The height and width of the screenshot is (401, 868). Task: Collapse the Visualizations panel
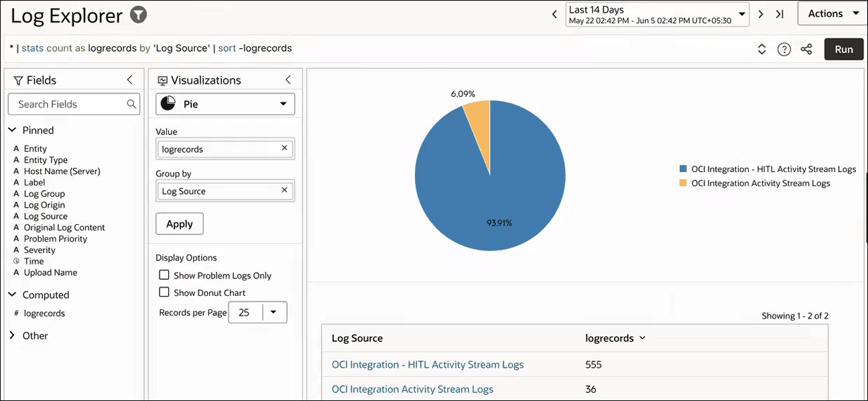point(288,80)
